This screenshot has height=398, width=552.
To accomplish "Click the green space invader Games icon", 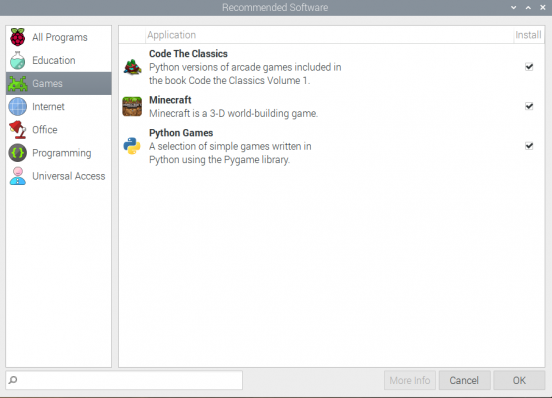I will pyautogui.click(x=18, y=83).
